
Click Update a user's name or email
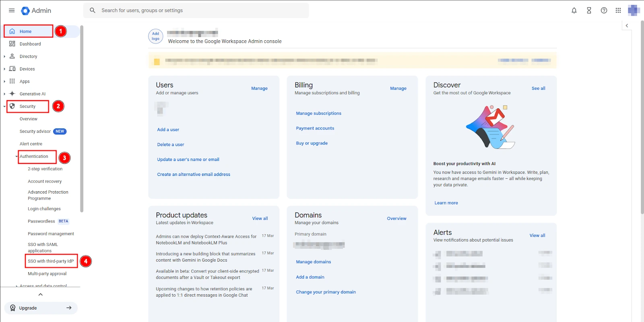click(188, 159)
